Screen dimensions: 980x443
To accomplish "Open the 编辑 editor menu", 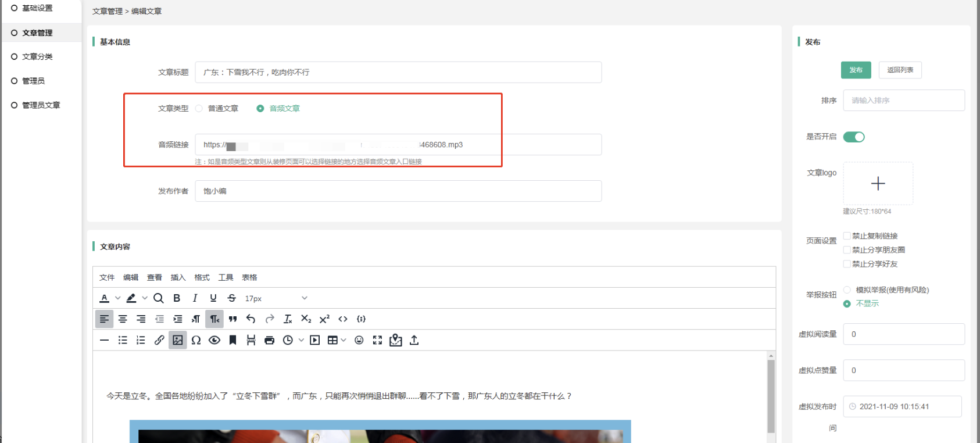I will (x=131, y=277).
